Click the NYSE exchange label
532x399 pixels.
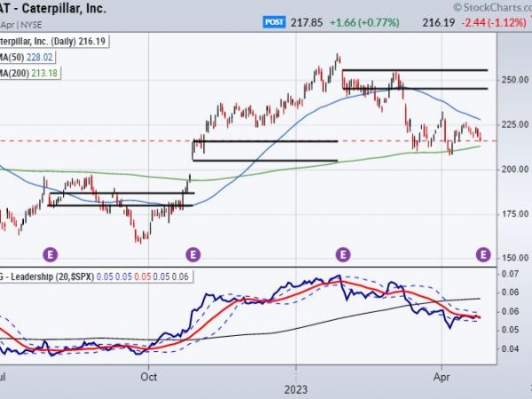pos(30,25)
